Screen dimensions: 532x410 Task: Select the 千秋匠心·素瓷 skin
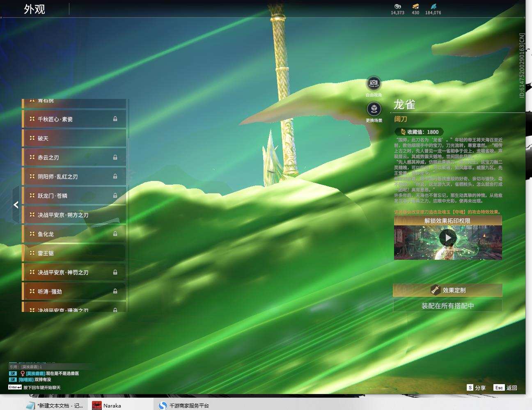[x=74, y=119]
